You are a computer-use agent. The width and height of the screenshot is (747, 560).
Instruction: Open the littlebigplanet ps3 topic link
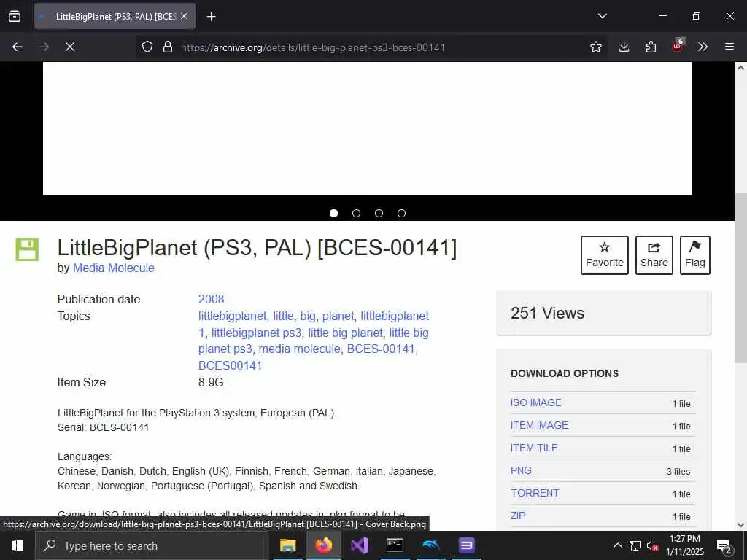tap(256, 332)
